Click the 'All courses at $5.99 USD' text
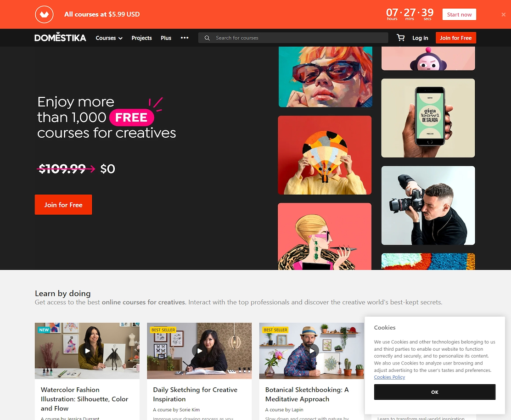 102,14
